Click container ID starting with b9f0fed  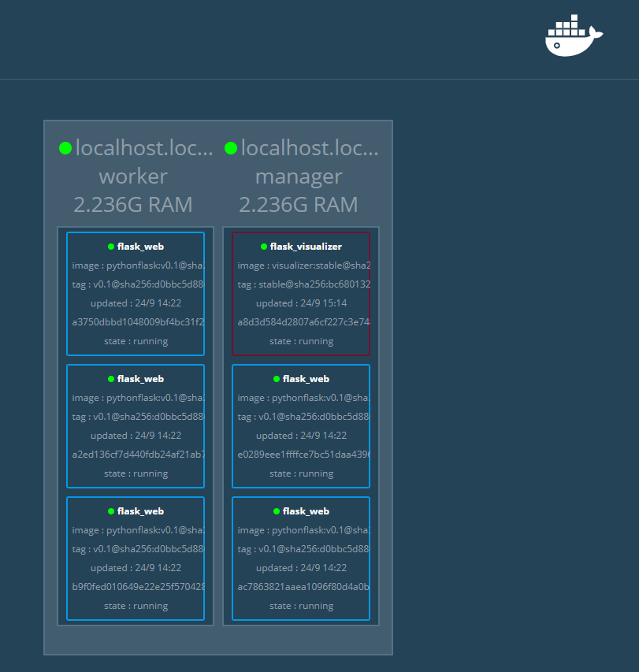(137, 587)
